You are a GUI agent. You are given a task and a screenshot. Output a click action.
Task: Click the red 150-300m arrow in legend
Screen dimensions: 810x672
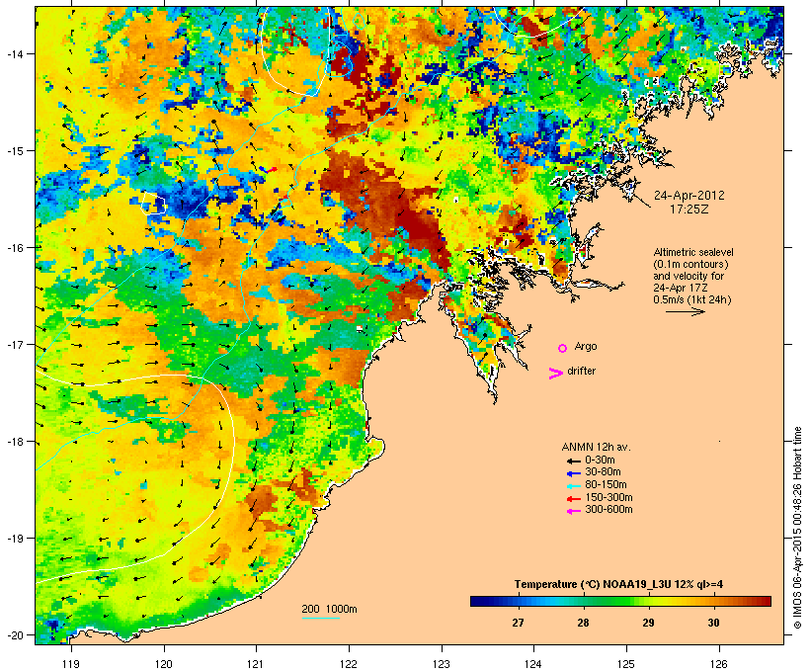(x=574, y=499)
